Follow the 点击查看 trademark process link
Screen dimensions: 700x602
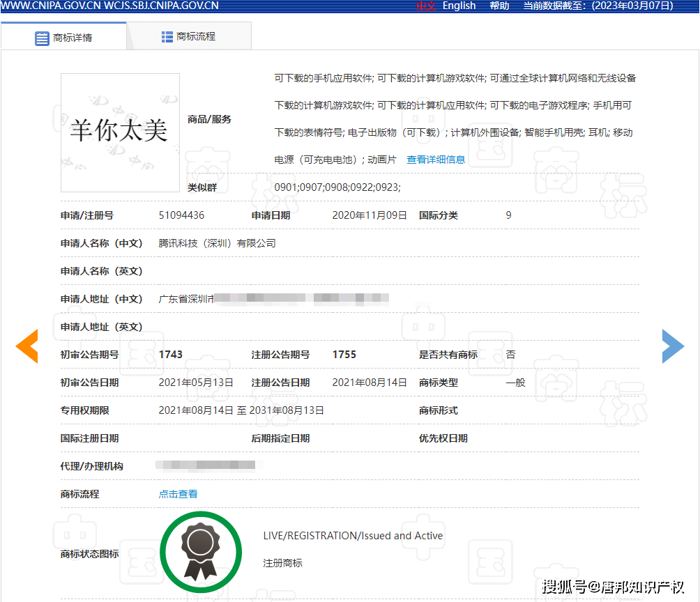coord(178,494)
